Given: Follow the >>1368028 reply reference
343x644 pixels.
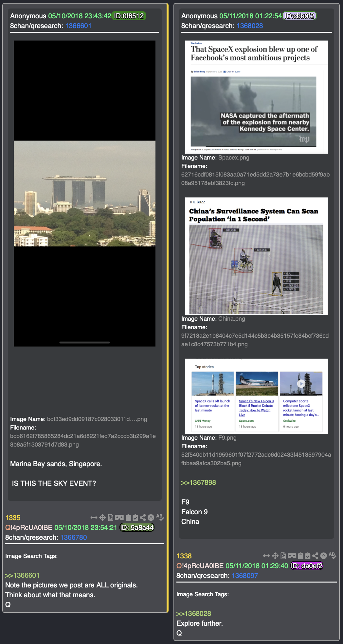Looking at the screenshot, I should 194,614.
